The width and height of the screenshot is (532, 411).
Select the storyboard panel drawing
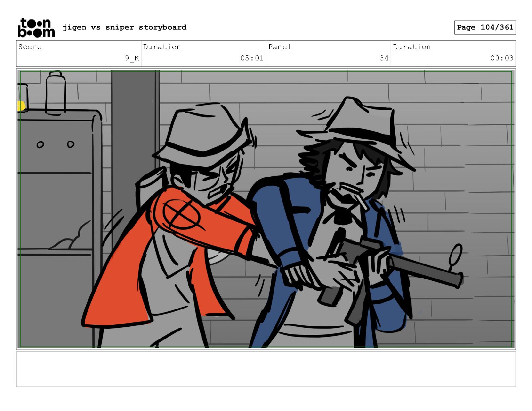[x=266, y=209]
